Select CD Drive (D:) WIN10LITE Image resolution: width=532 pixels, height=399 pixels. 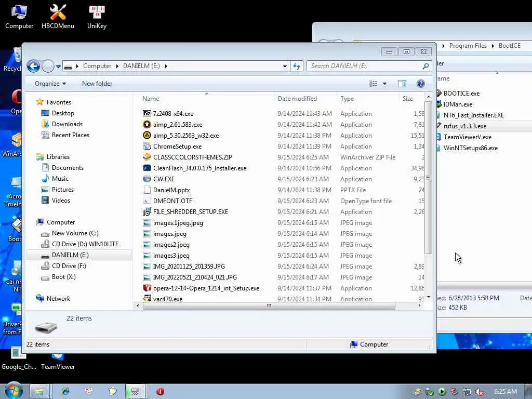[85, 244]
